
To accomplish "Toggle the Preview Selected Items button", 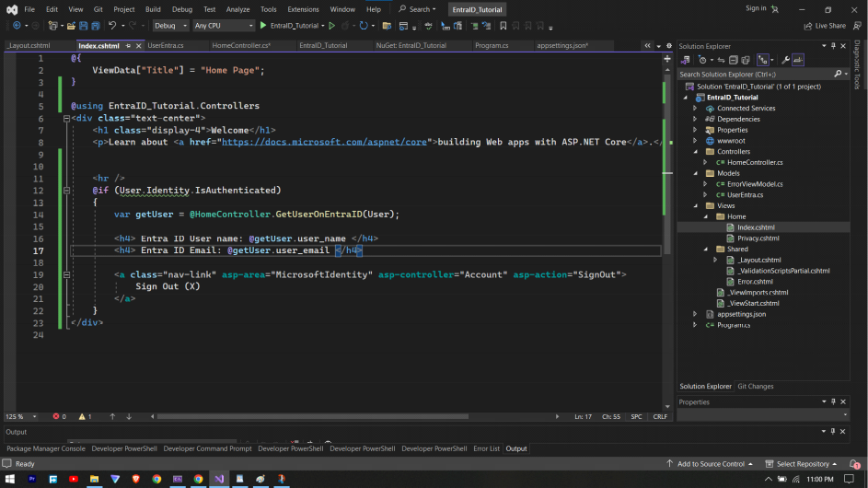I will (x=798, y=60).
